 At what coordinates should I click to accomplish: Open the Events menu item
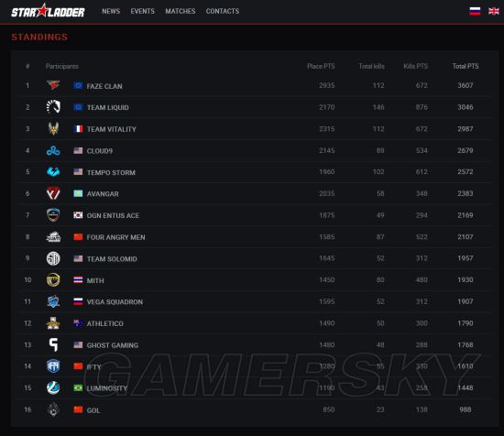tap(142, 11)
